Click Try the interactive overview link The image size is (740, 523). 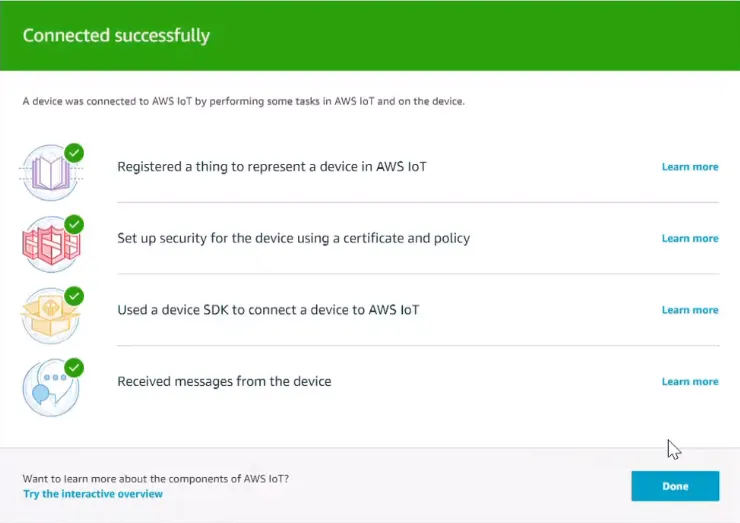(x=93, y=494)
